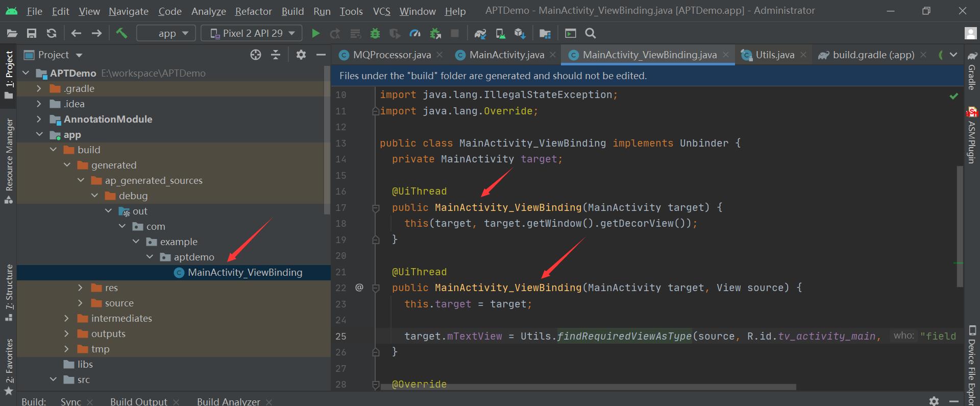Image resolution: width=980 pixels, height=406 pixels.
Task: Toggle the 2: Favorites tool window
Action: click(x=9, y=366)
